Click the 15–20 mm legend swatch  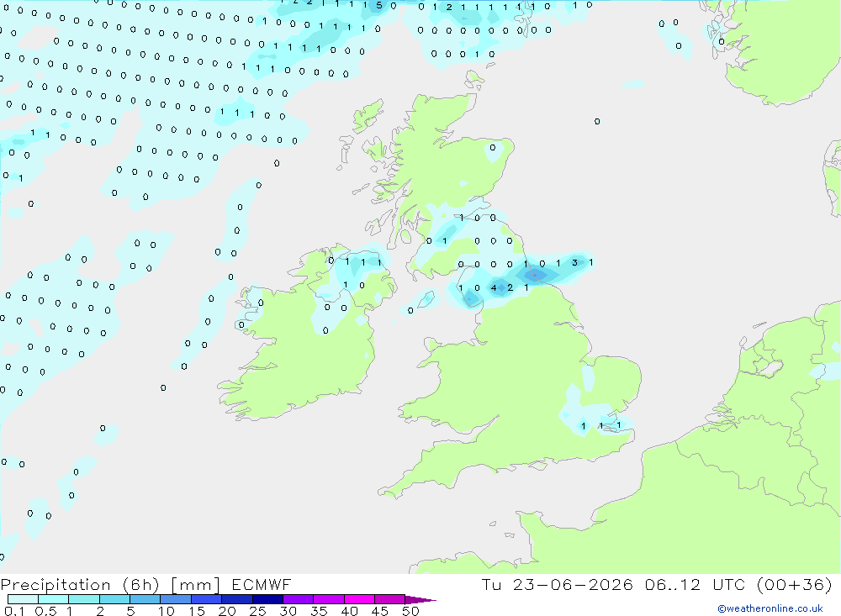[x=207, y=599]
